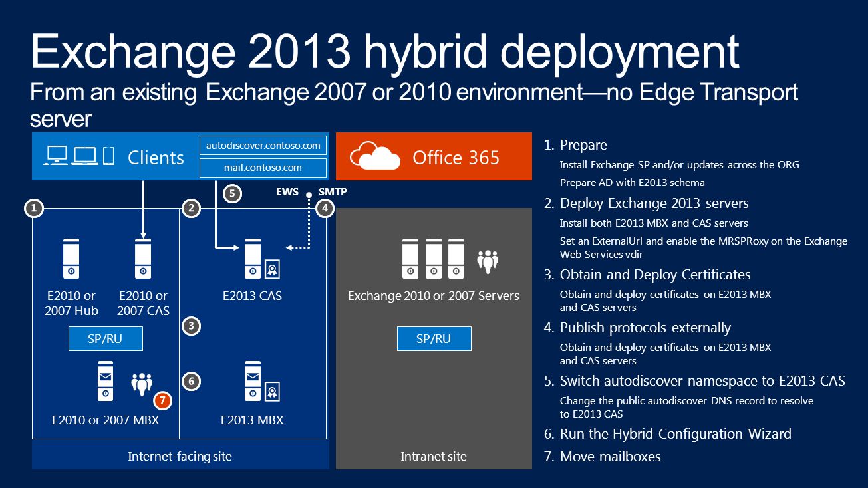Click the desktop monitor client icon
This screenshot has height=488, width=868.
click(56, 156)
